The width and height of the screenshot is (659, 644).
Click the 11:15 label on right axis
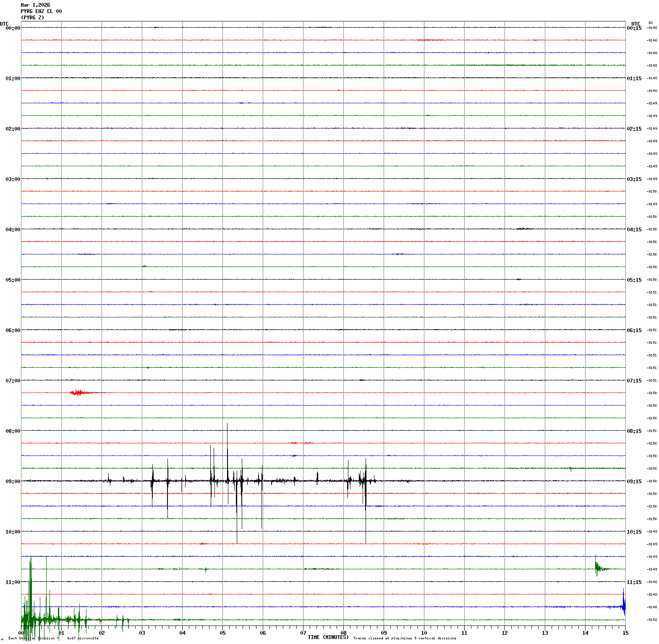[x=634, y=582]
